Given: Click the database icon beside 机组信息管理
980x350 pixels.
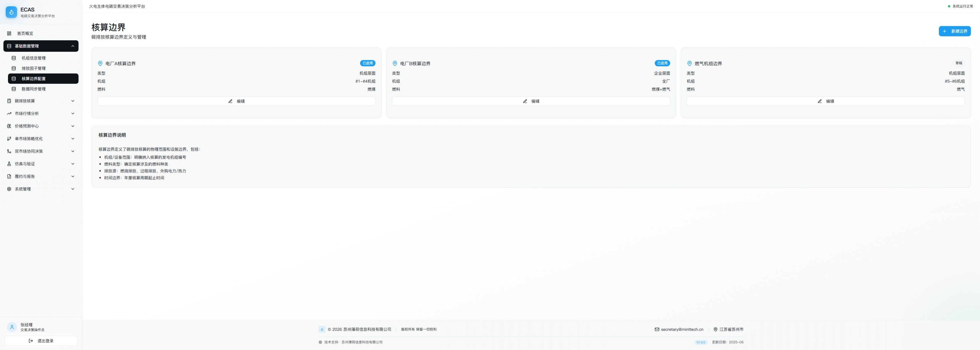Looking at the screenshot, I should coord(14,58).
